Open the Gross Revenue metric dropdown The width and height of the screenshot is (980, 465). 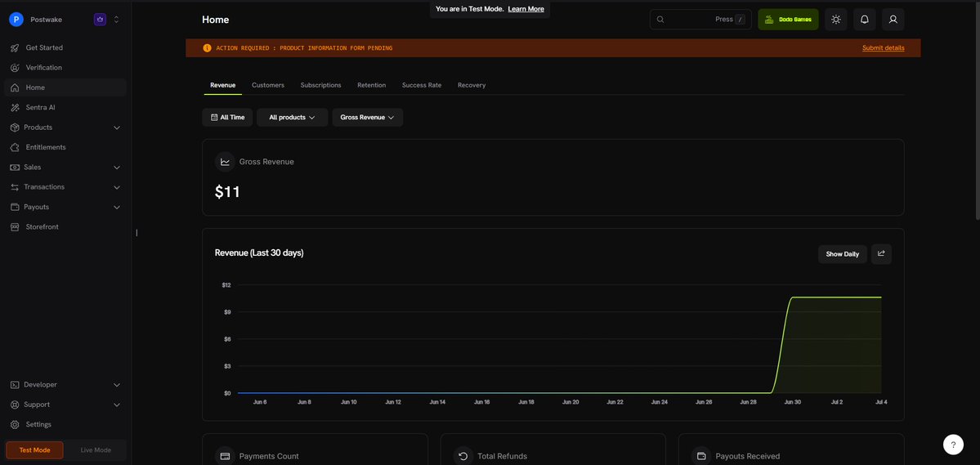pyautogui.click(x=368, y=118)
